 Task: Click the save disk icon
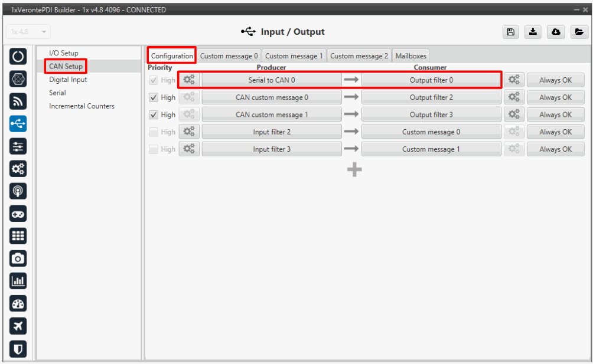point(510,32)
